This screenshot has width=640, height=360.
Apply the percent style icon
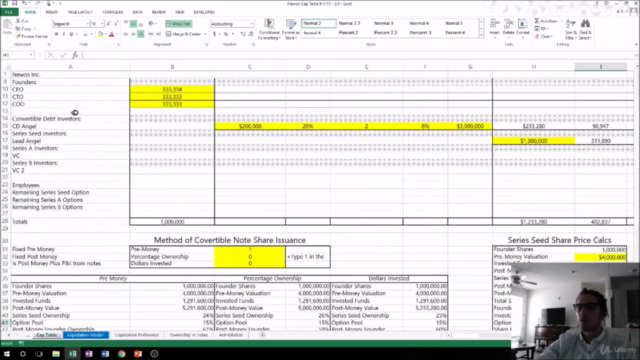pyautogui.click(x=226, y=34)
